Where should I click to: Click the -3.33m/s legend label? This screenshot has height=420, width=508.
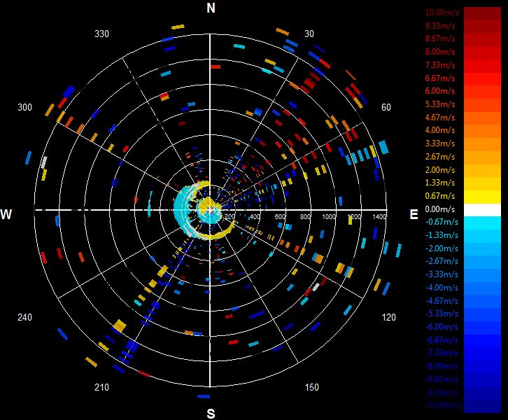(442, 274)
